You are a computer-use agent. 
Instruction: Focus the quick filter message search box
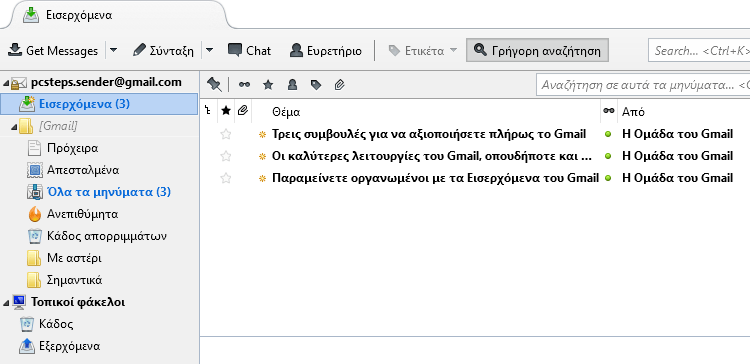tap(643, 86)
